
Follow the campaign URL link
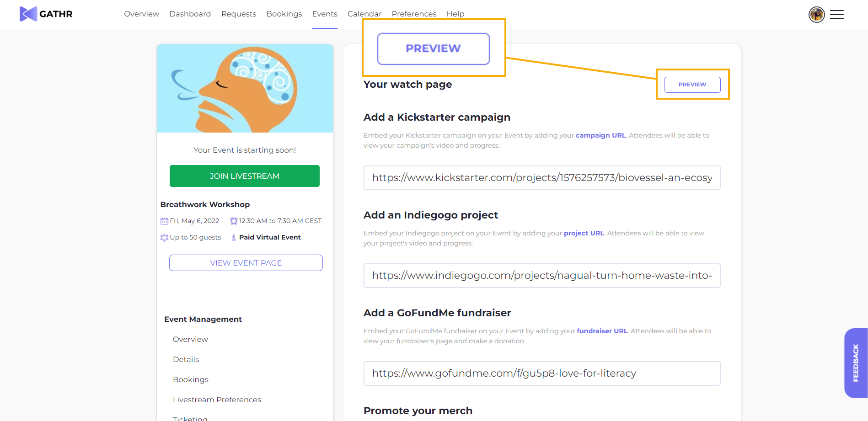(600, 135)
